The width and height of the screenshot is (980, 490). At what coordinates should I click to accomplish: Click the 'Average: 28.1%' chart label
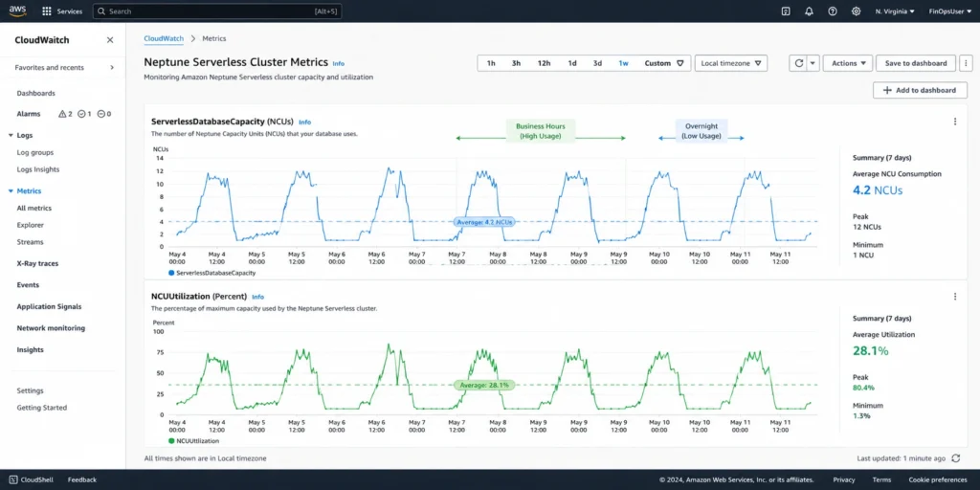point(484,385)
